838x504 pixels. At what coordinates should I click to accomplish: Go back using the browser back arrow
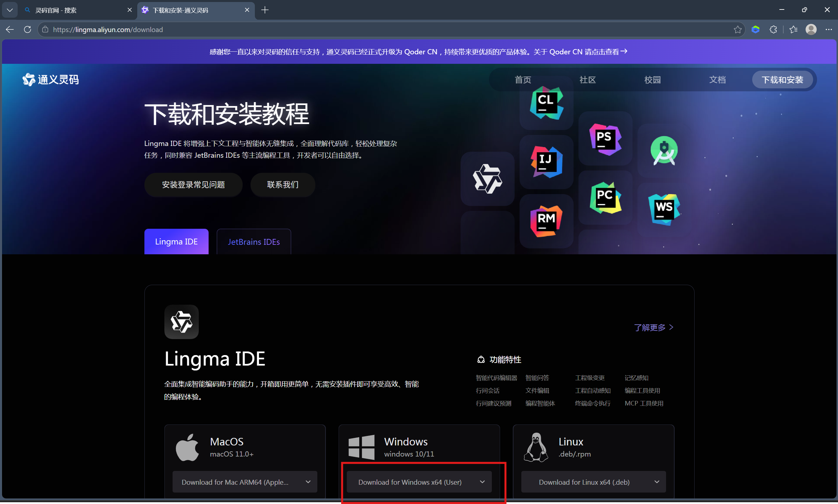(x=10, y=29)
